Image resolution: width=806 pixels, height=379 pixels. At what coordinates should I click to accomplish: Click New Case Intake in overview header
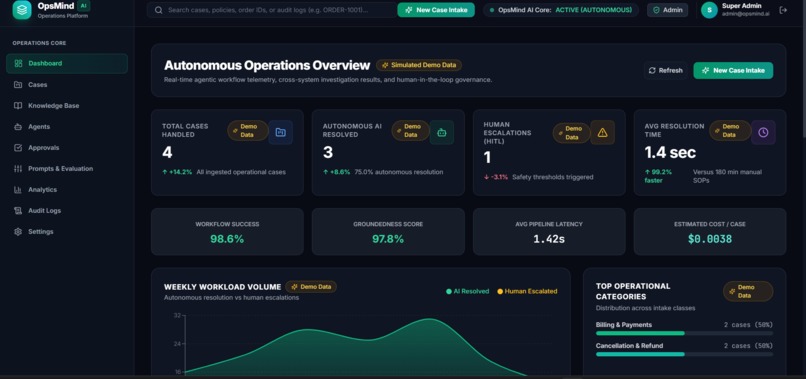(733, 70)
